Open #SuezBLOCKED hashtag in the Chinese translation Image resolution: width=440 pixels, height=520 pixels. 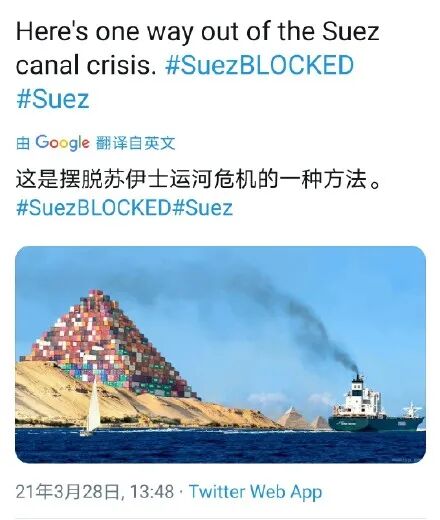click(93, 207)
